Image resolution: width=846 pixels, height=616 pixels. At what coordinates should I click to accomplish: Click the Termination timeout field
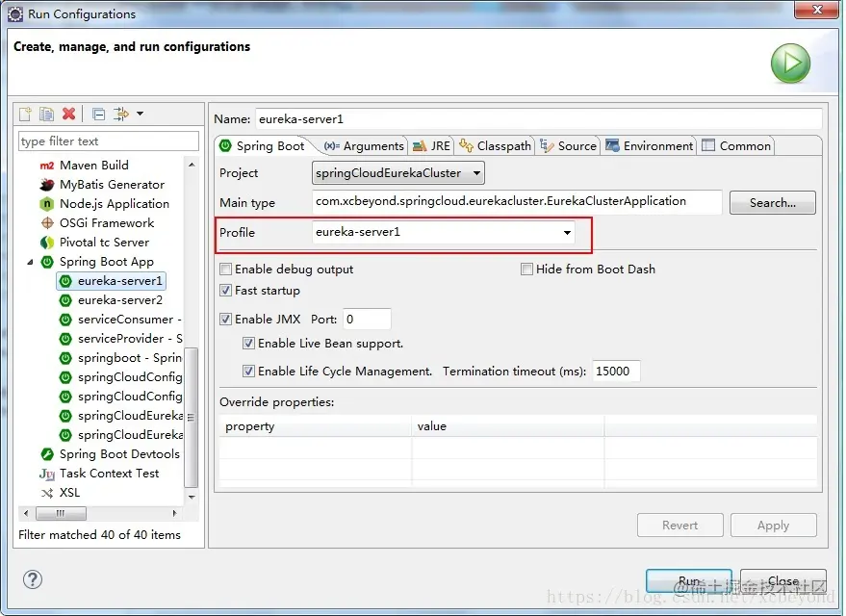coord(616,372)
